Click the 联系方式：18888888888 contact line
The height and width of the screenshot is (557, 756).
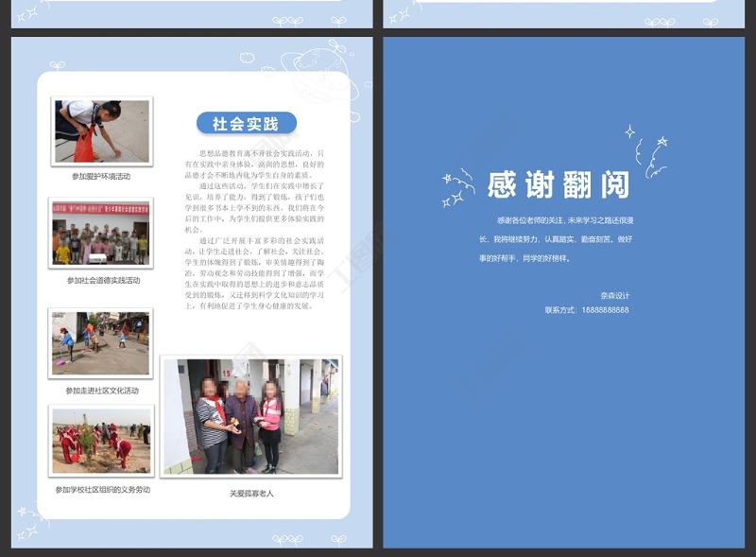(x=586, y=310)
